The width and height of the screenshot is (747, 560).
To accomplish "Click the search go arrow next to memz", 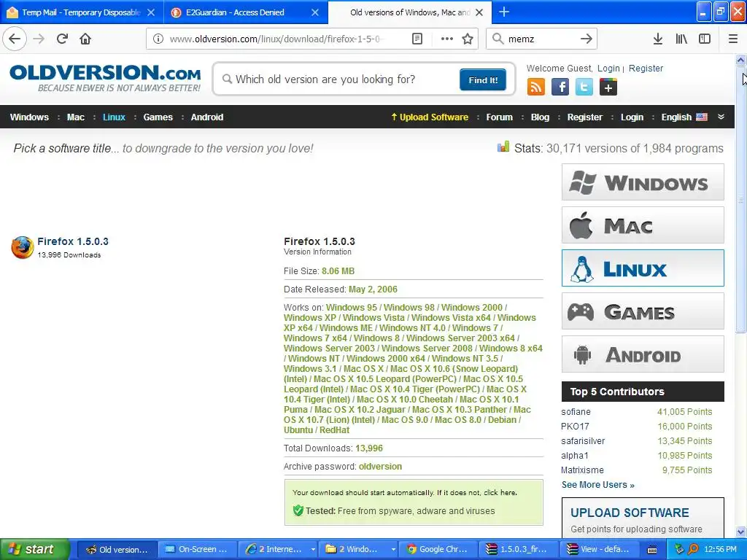I will (x=586, y=39).
